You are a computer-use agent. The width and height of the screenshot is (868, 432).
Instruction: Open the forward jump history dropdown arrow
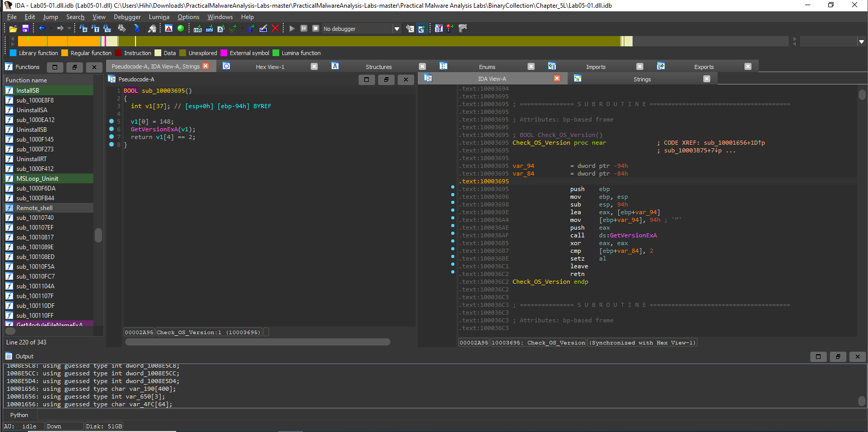coord(69,28)
